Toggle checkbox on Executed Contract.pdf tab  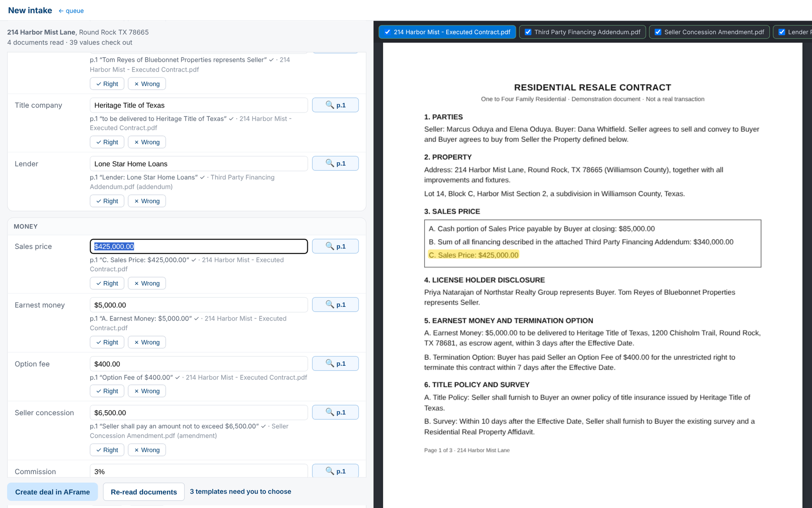coord(387,32)
